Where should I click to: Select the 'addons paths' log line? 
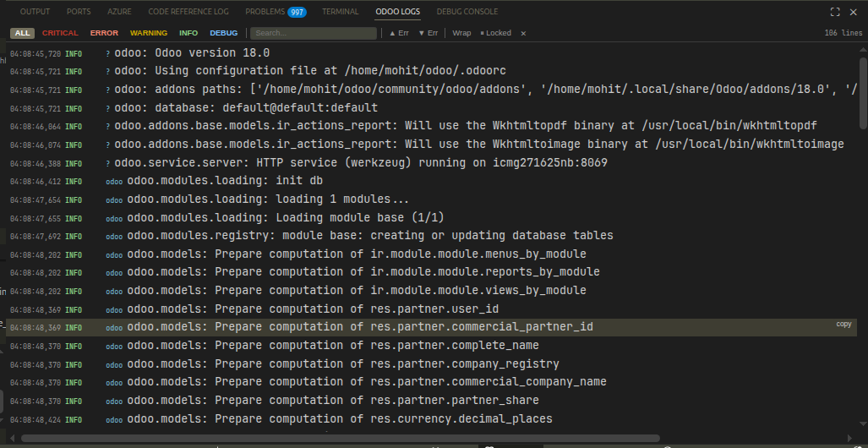tap(431, 90)
